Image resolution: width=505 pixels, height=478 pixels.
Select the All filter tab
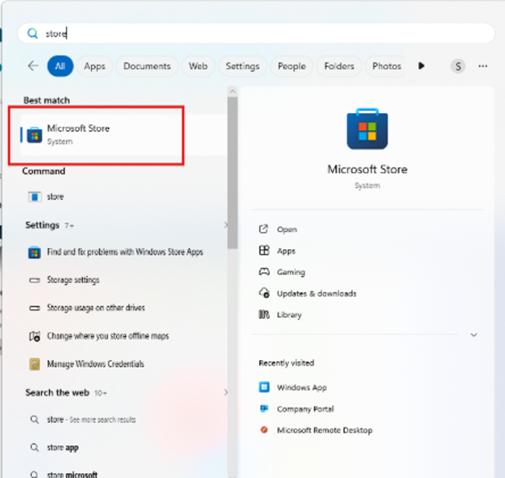point(60,66)
